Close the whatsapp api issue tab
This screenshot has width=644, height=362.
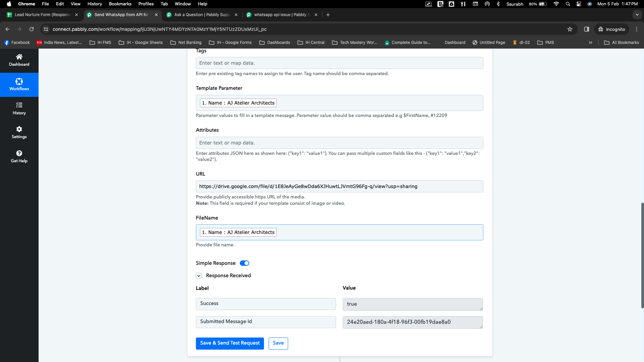(x=316, y=15)
